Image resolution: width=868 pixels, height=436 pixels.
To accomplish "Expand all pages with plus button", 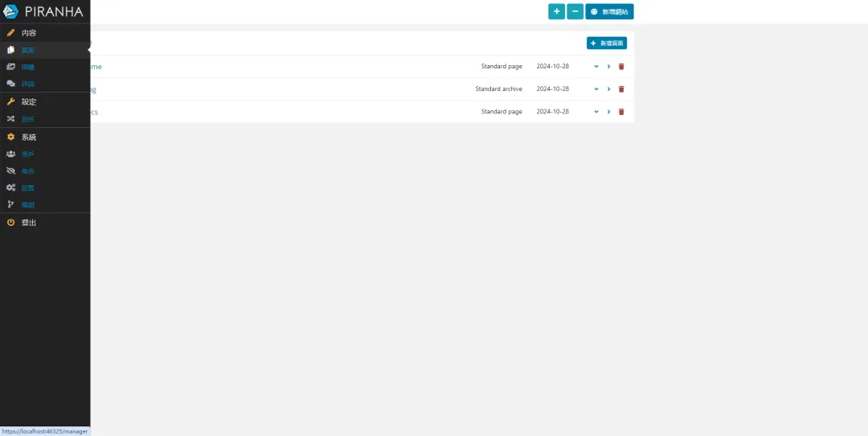I will click(x=556, y=11).
